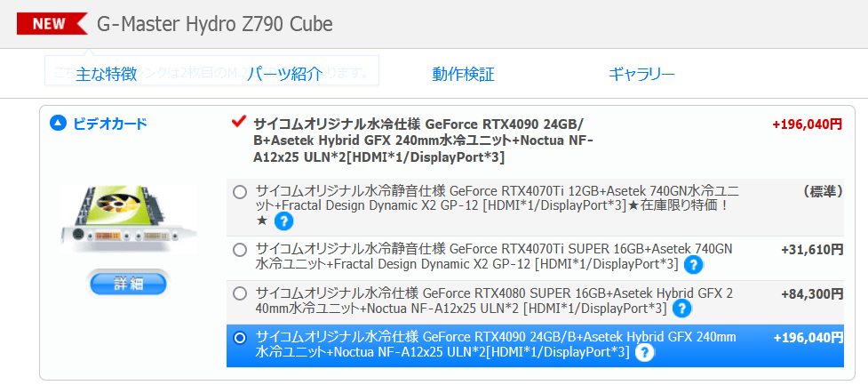868x385 pixels.
Task: Open the 動作検証 tab
Action: [464, 74]
